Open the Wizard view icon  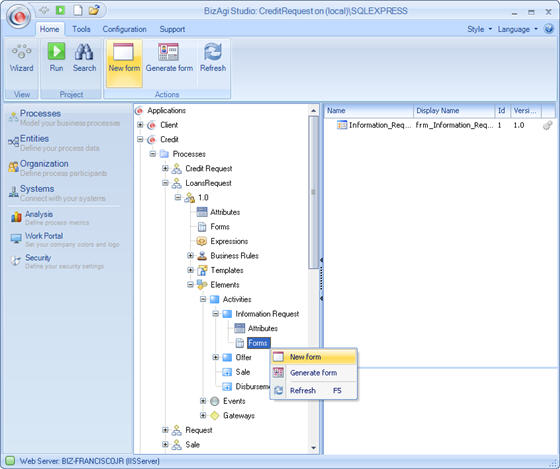coord(21,52)
